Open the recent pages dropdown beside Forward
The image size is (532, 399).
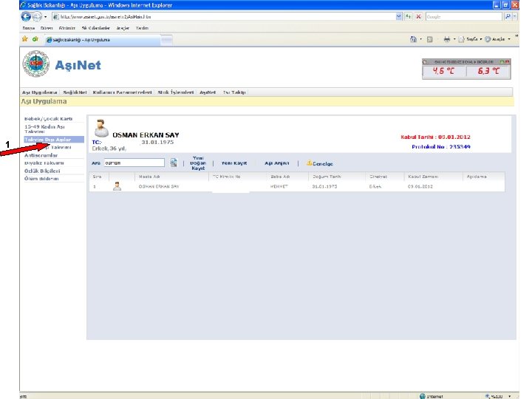pos(46,16)
